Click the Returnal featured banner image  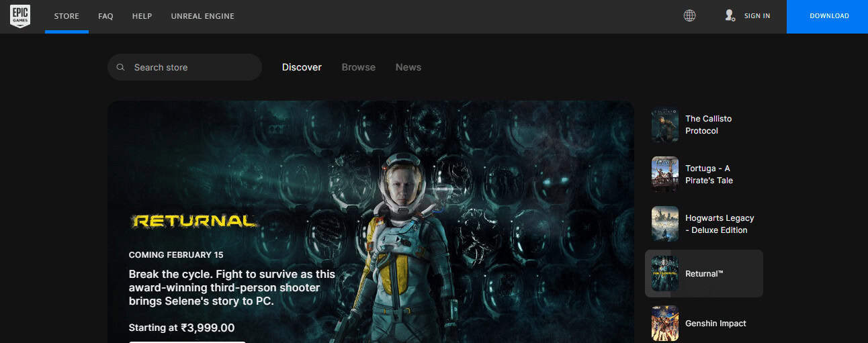pyautogui.click(x=371, y=222)
